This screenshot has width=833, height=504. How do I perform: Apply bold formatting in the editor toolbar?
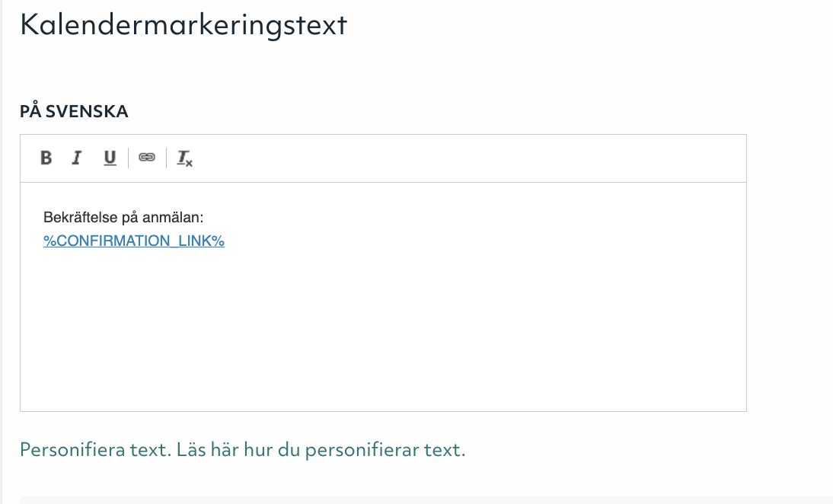(46, 158)
